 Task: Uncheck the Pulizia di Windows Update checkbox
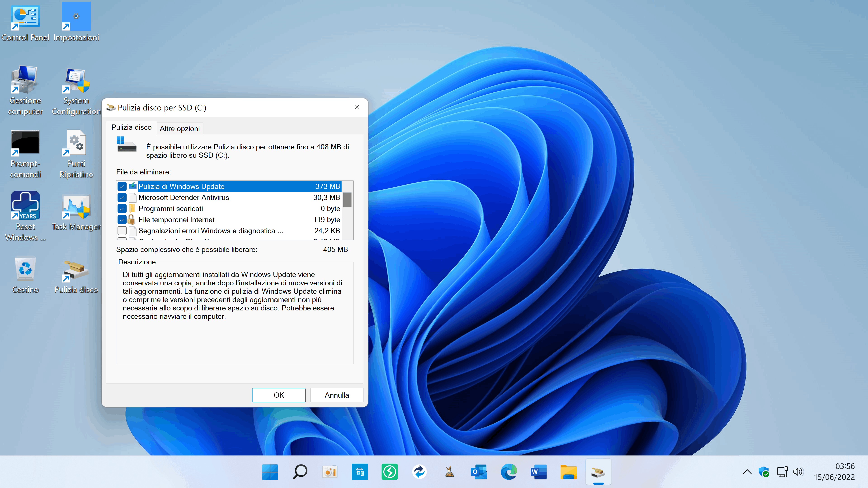click(x=122, y=186)
